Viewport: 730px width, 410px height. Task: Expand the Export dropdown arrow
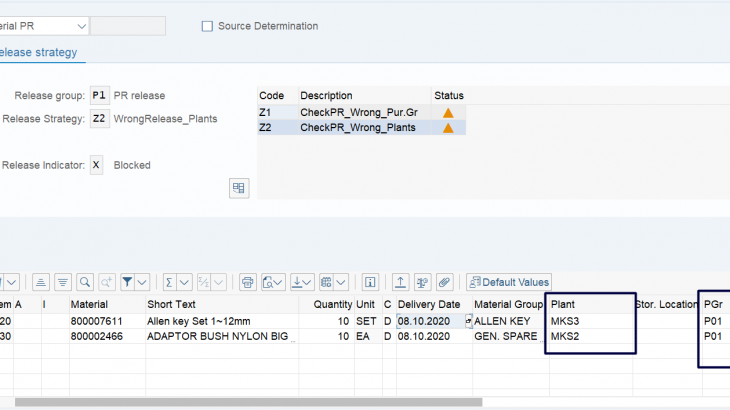click(306, 282)
